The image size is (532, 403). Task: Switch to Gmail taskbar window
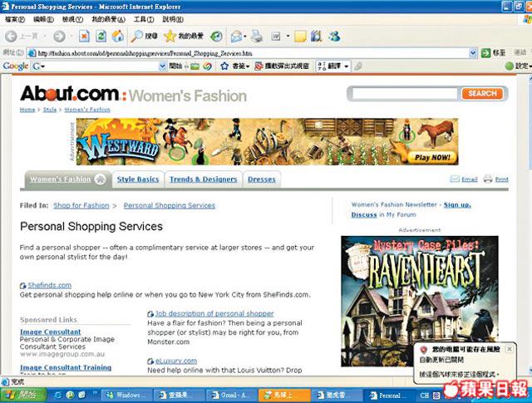(x=232, y=395)
